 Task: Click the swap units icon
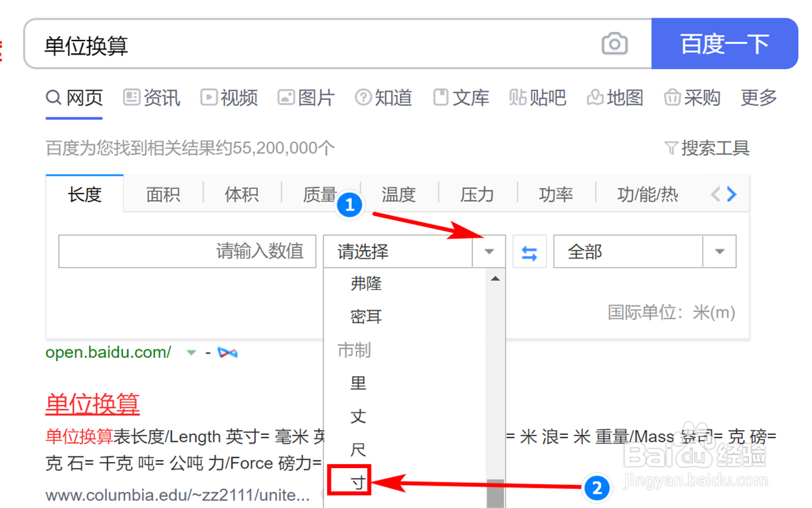529,253
